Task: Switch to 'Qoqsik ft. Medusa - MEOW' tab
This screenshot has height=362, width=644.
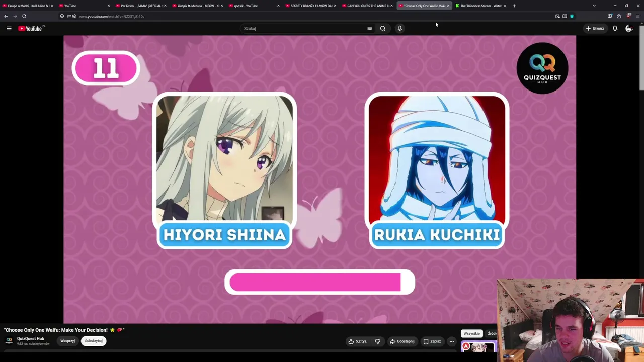Action: (197, 6)
